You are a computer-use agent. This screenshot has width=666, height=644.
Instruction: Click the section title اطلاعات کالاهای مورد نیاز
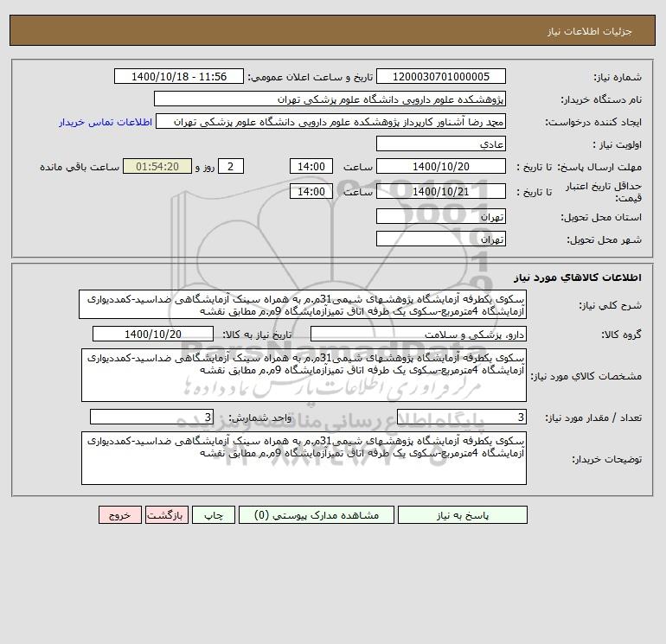[577, 277]
